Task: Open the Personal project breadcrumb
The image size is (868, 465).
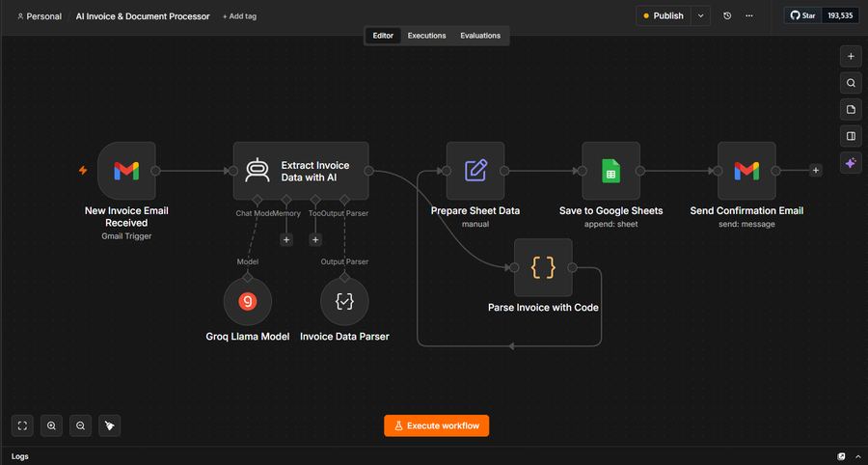Action: pyautogui.click(x=40, y=16)
